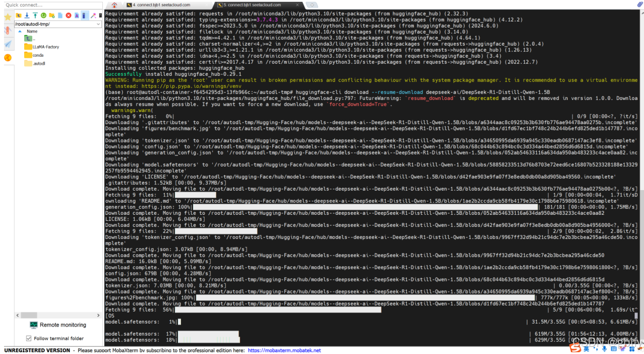Screen dimensions: 644x354
Task: Uncheck Follow terminal folder checkbox
Action: (29, 338)
